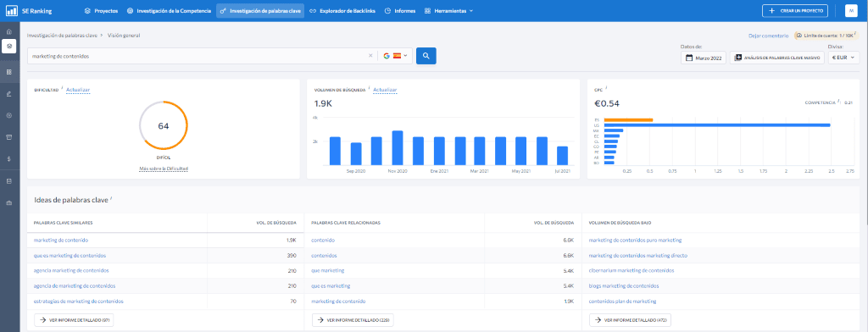This screenshot has width=868, height=332.
Task: View detailed report (97) for similar keywords
Action: pyautogui.click(x=74, y=320)
